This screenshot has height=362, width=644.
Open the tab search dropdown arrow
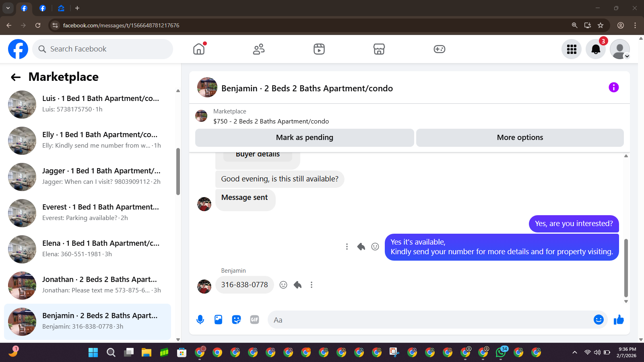tap(8, 8)
